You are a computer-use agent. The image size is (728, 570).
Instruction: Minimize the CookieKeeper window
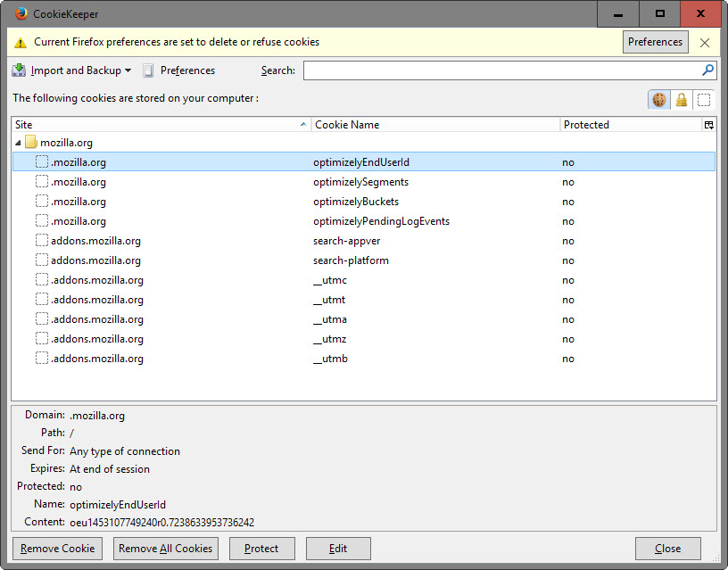[618, 14]
